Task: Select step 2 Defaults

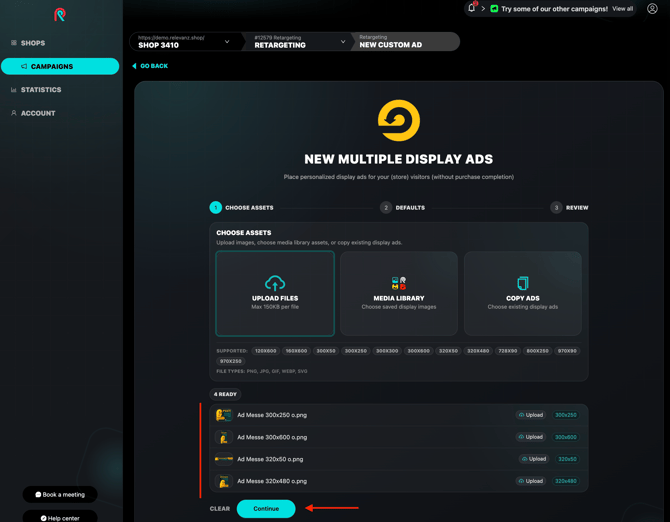Action: tap(403, 208)
